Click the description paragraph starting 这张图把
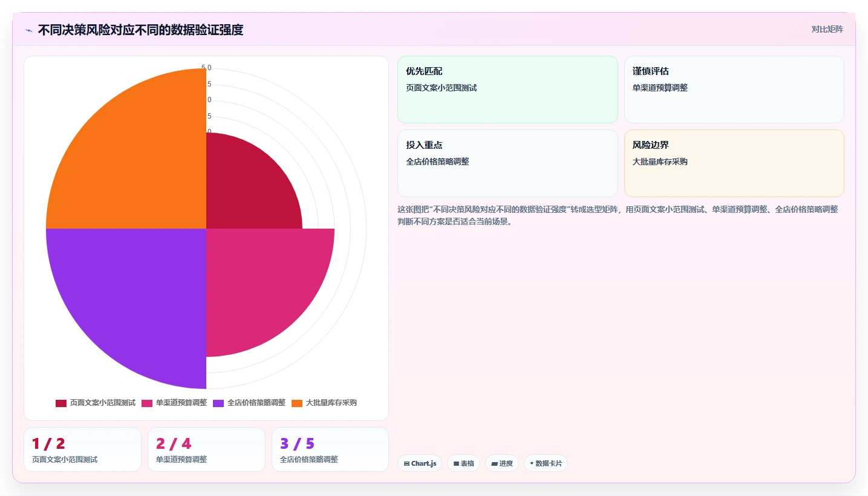The image size is (868, 496). click(x=618, y=215)
